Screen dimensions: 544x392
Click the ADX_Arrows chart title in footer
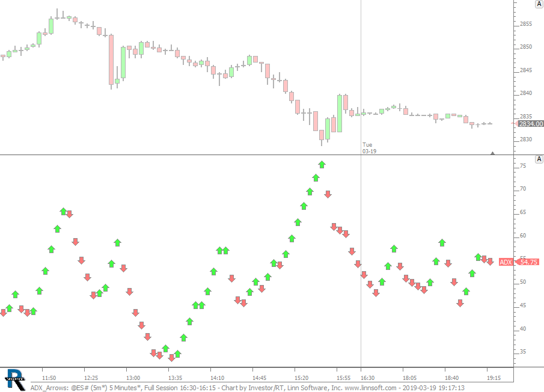coord(49,388)
